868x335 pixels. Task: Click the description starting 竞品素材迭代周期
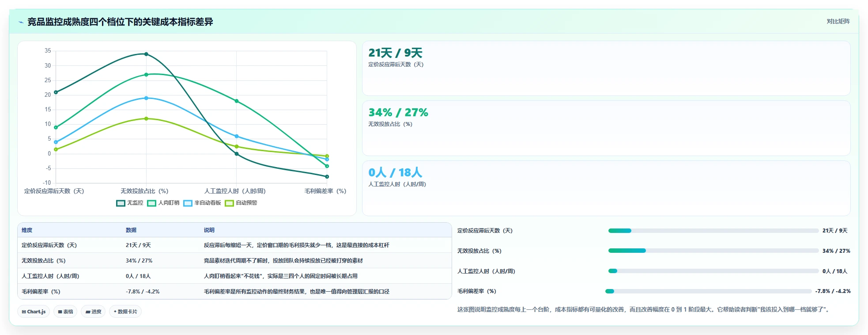tap(283, 261)
